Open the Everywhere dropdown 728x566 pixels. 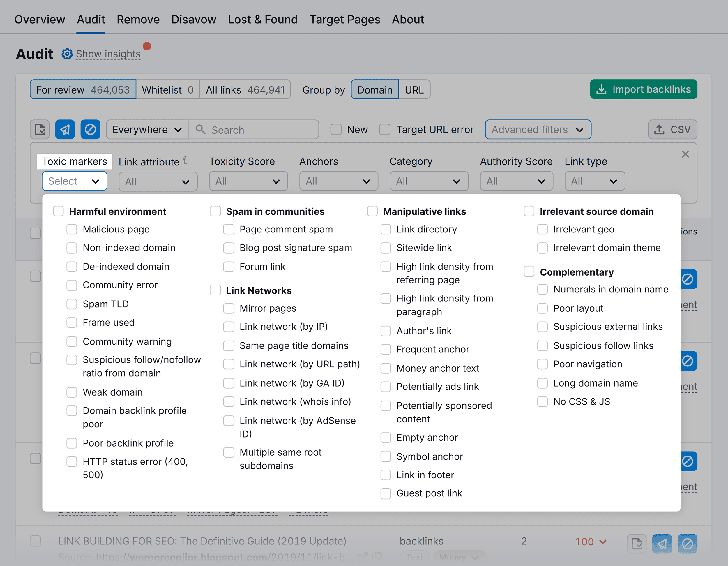(x=147, y=129)
